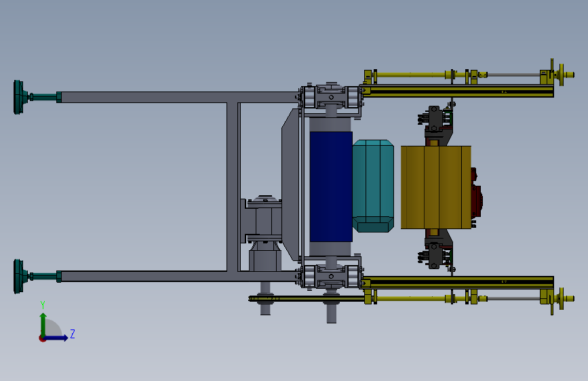Select the lower yellow linear guide rail
This screenshot has height=381, width=588.
(458, 283)
